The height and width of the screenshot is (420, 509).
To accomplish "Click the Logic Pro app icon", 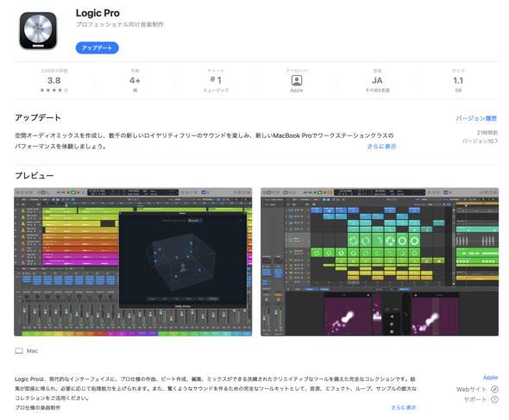I will click(x=38, y=30).
